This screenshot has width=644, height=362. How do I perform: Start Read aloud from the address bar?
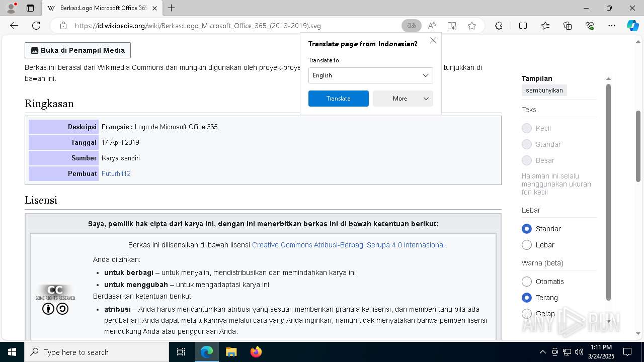(x=432, y=26)
